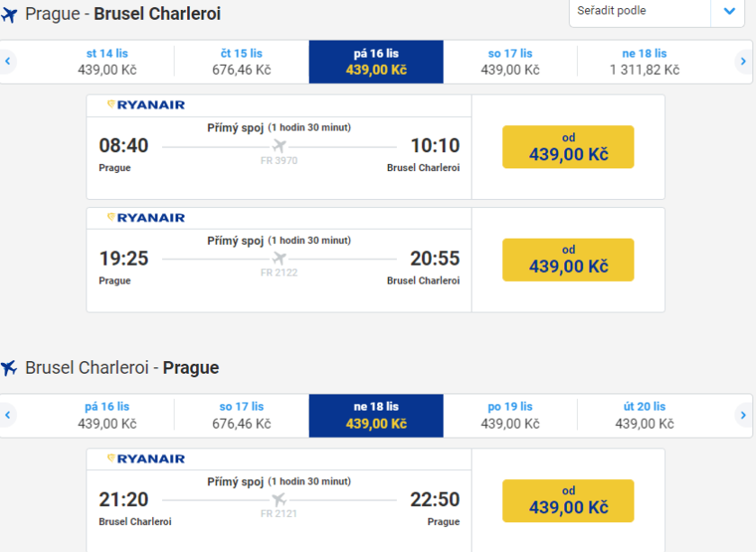Choose the 439,00 Kč price for the 08:40 flight
Screen dimensions: 756x552
pos(568,147)
